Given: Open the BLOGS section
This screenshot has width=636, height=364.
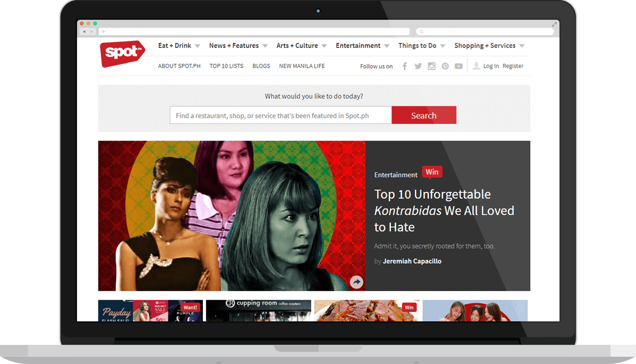Looking at the screenshot, I should [x=261, y=66].
